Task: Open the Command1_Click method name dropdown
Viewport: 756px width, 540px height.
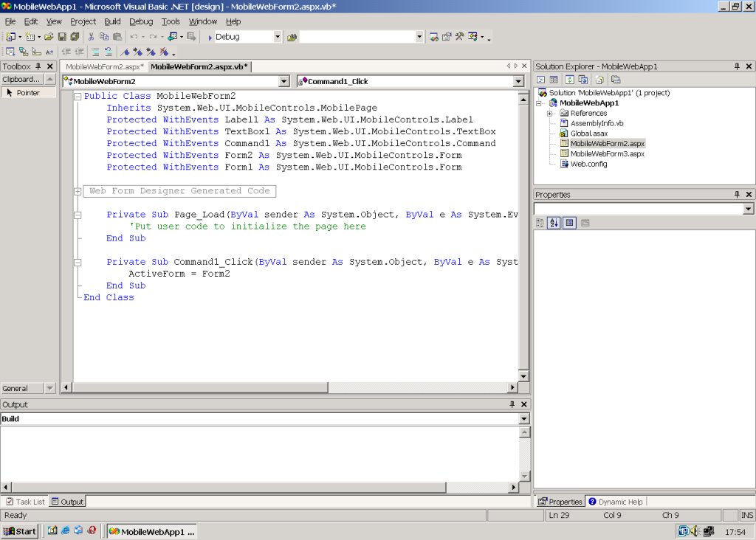Action: click(x=518, y=81)
